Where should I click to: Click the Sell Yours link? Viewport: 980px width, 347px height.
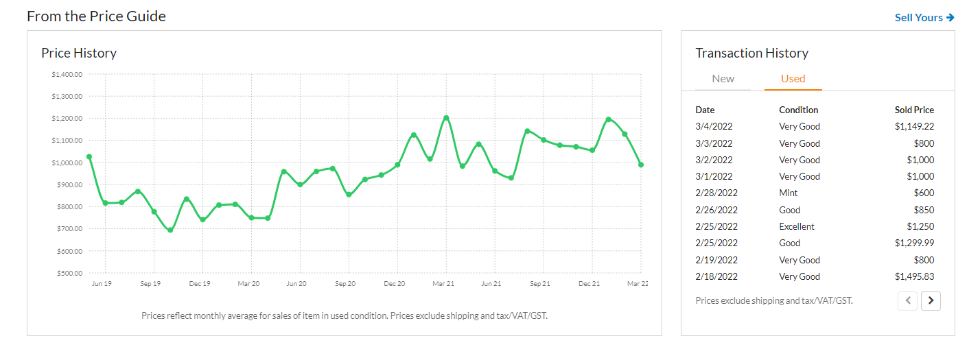click(x=919, y=18)
